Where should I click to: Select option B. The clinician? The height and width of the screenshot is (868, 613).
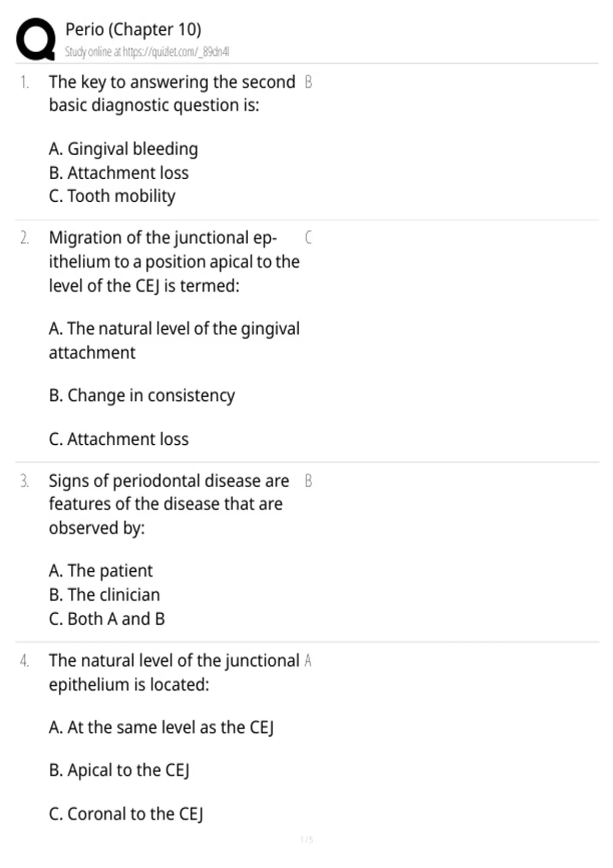[104, 595]
